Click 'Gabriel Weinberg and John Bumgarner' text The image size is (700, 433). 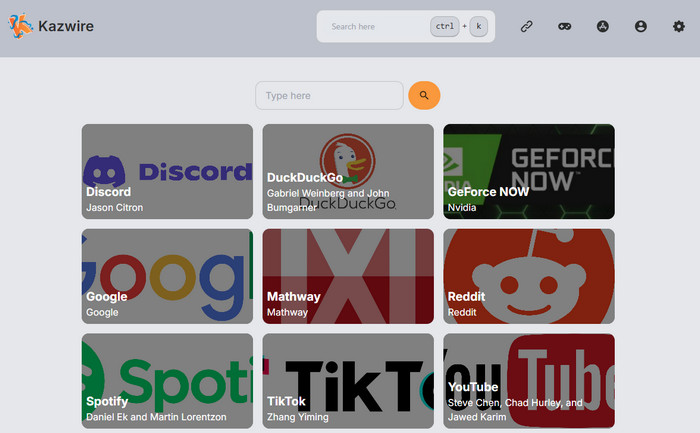pyautogui.click(x=328, y=200)
